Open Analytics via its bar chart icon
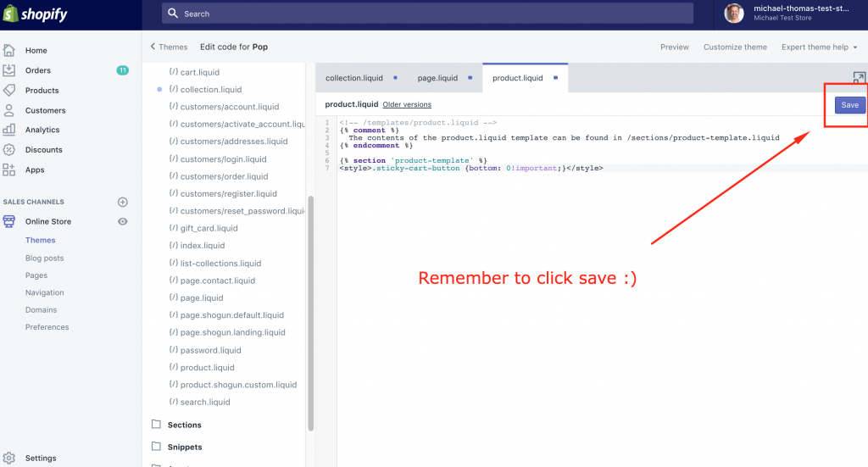868x467 pixels. [9, 130]
